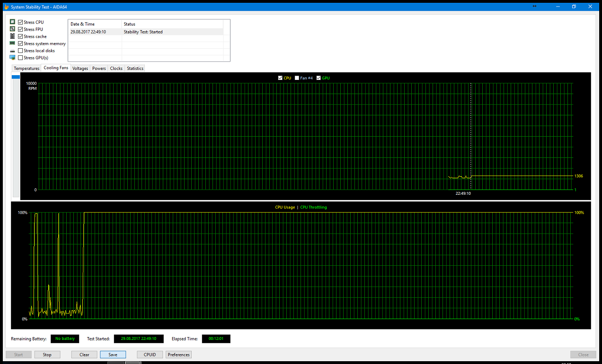Screen dimensions: 602x364
Task: Click the 1306 RPM value label
Action: [x=578, y=176]
